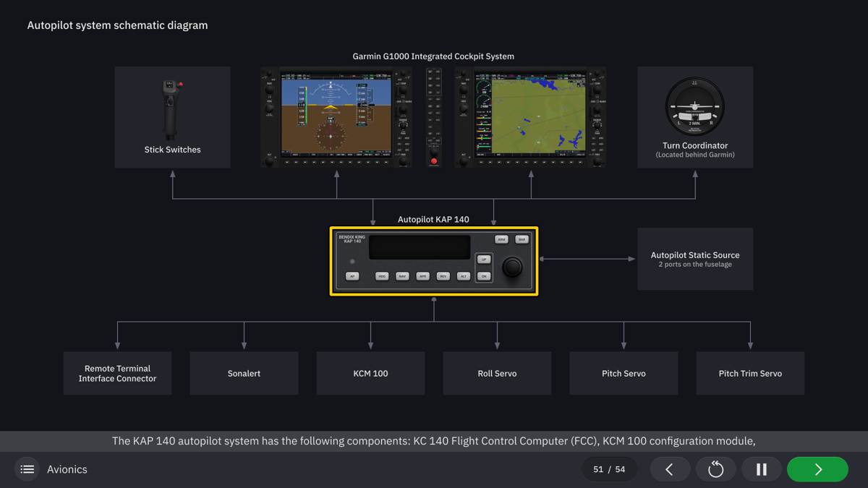Click the Roll Servo component

point(497,373)
